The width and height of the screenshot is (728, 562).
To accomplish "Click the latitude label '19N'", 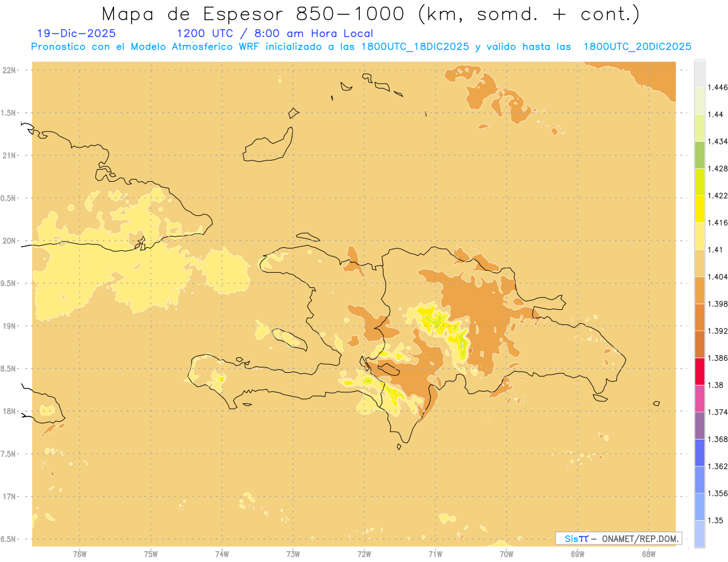I will [10, 326].
